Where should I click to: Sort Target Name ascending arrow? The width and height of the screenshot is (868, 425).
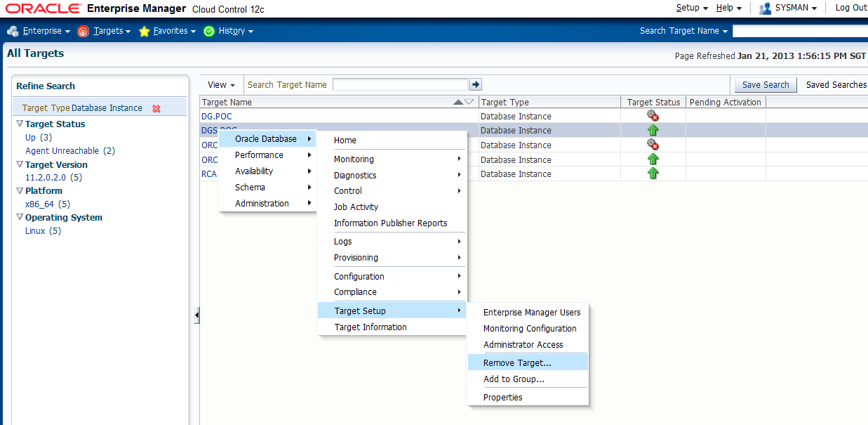pyautogui.click(x=459, y=103)
